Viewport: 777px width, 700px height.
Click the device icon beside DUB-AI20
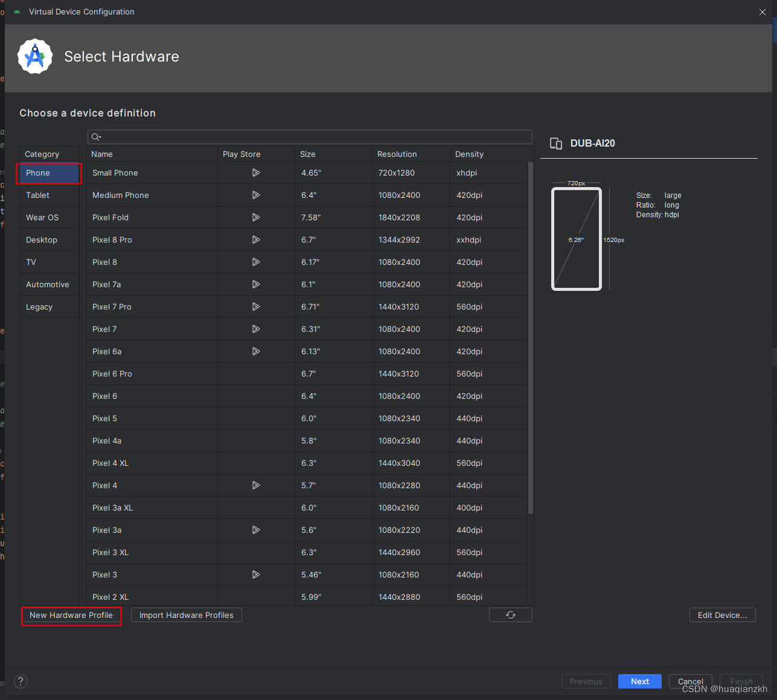556,144
